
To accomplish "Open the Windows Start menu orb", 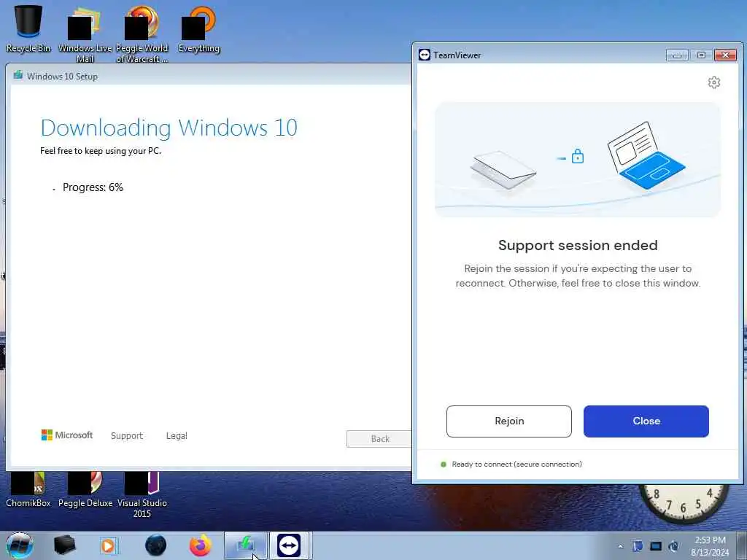I will [x=19, y=545].
